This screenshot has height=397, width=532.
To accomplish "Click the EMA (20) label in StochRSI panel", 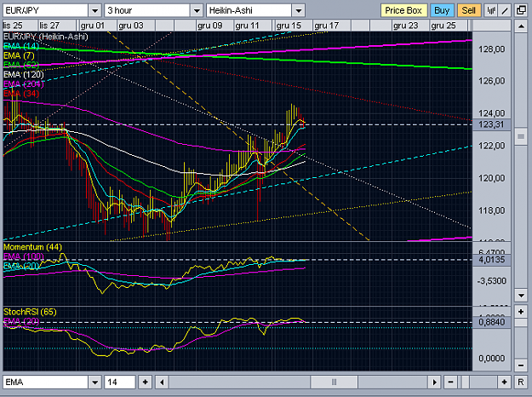I will [x=21, y=321].
